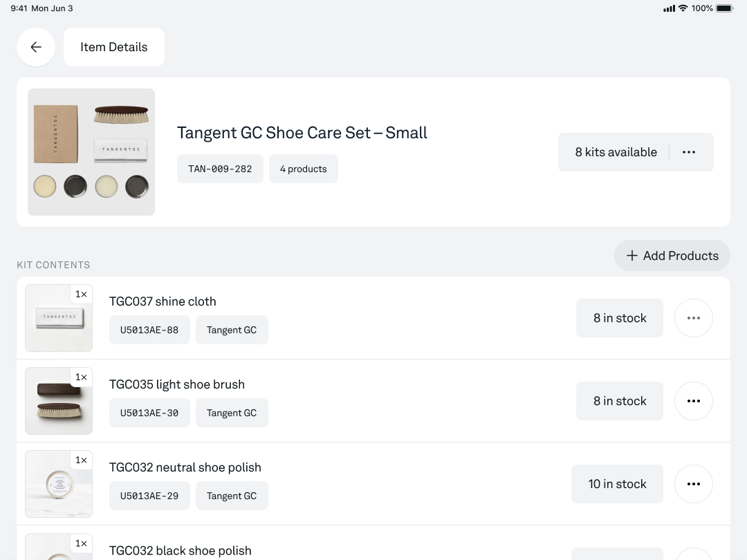This screenshot has width=747, height=560.
Task: Tap the 100% battery percentage
Action: coord(702,8)
